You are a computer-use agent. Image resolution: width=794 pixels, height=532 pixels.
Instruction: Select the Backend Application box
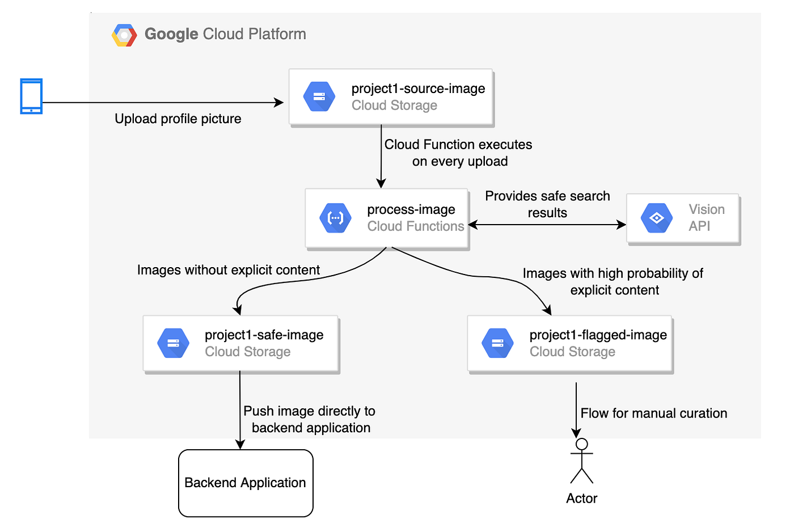pyautogui.click(x=246, y=483)
